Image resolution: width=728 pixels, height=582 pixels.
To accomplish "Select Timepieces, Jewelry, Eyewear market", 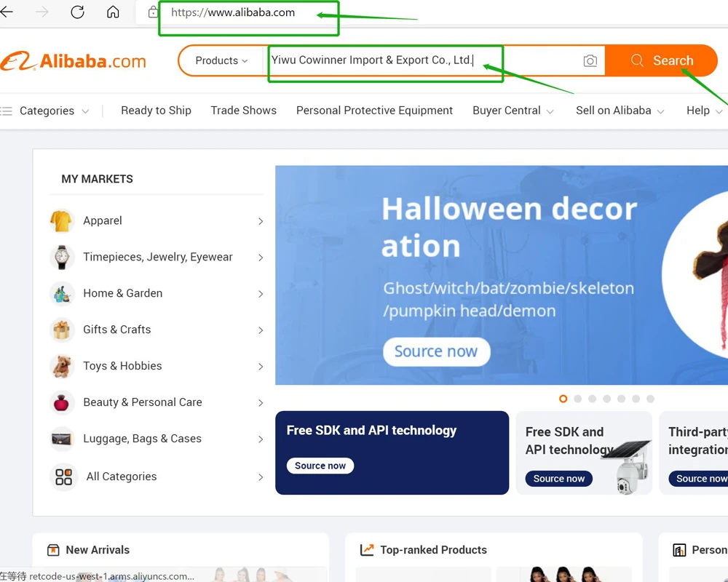I will click(x=158, y=257).
